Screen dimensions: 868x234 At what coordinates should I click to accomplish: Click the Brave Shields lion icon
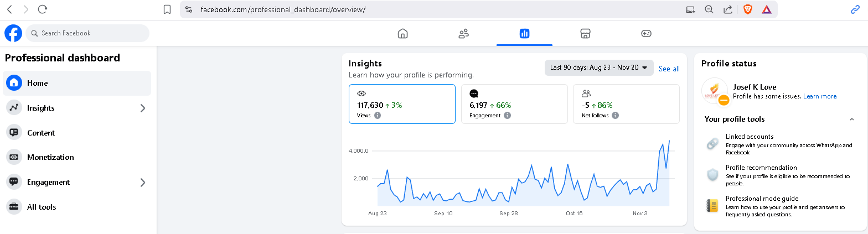tap(748, 9)
